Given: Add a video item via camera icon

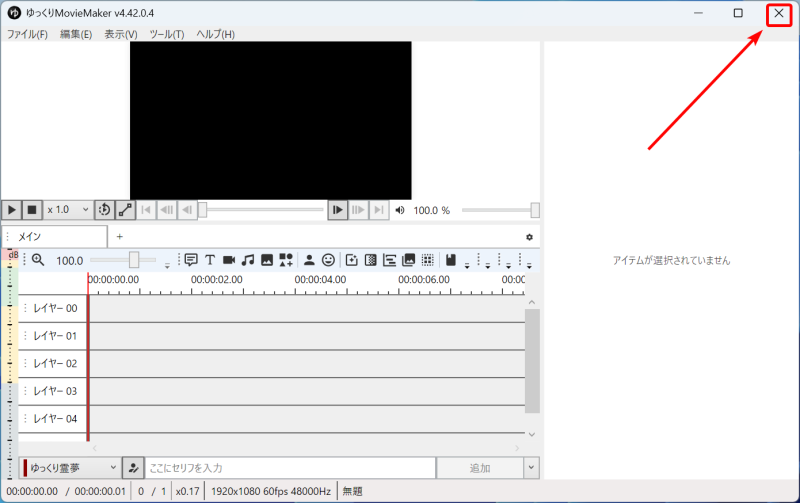Looking at the screenshot, I should click(229, 260).
